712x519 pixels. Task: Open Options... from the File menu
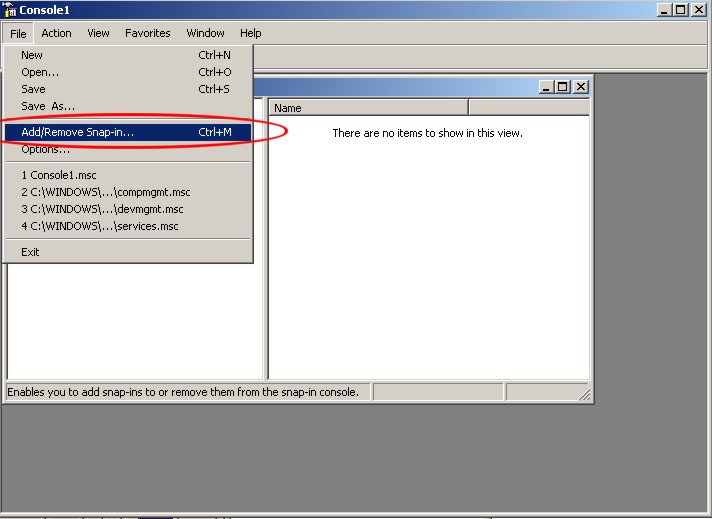(x=45, y=149)
